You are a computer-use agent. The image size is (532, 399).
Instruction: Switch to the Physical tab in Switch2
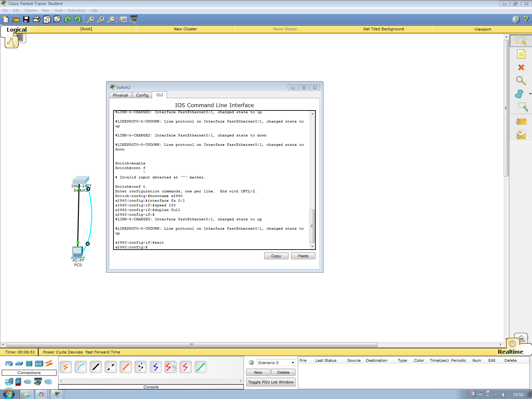tap(120, 95)
